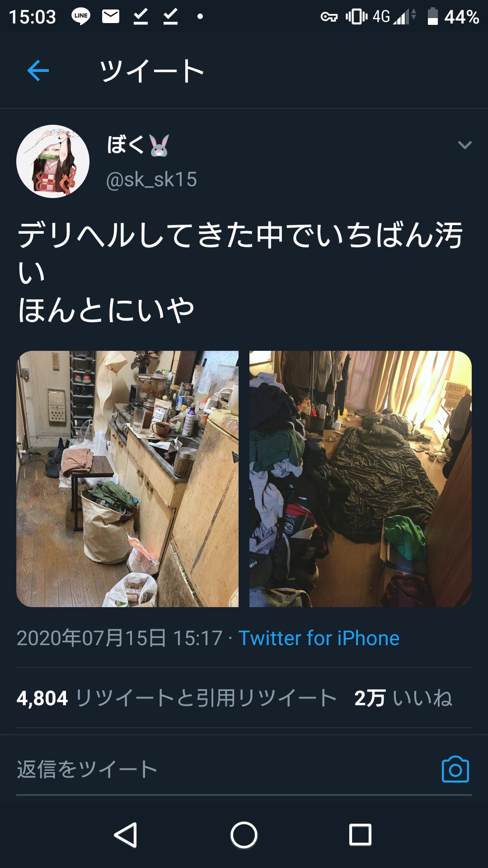
Task: Open the @sk_sk15 handle
Action: [151, 179]
